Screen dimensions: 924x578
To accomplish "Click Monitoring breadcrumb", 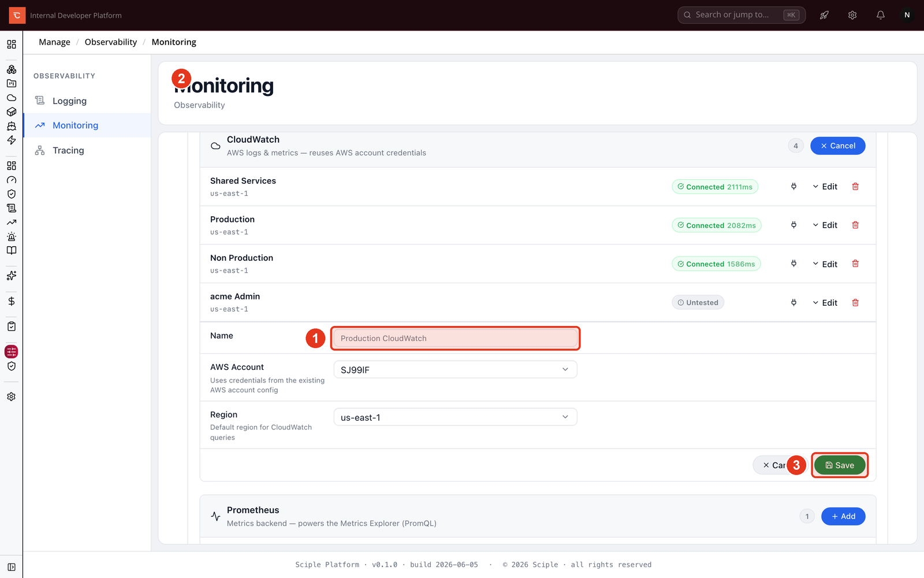I will click(174, 42).
